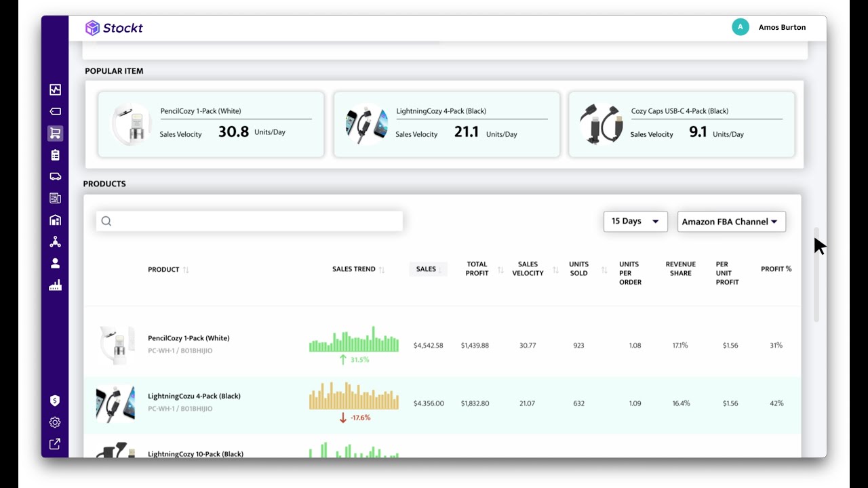Click the 30.77 sales velocity value

pos(527,346)
